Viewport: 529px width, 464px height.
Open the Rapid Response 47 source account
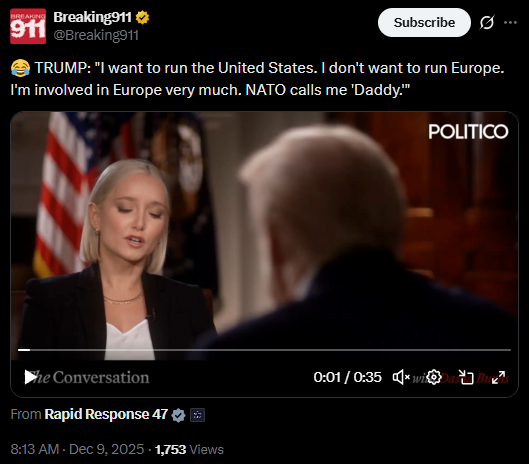pyautogui.click(x=106, y=414)
